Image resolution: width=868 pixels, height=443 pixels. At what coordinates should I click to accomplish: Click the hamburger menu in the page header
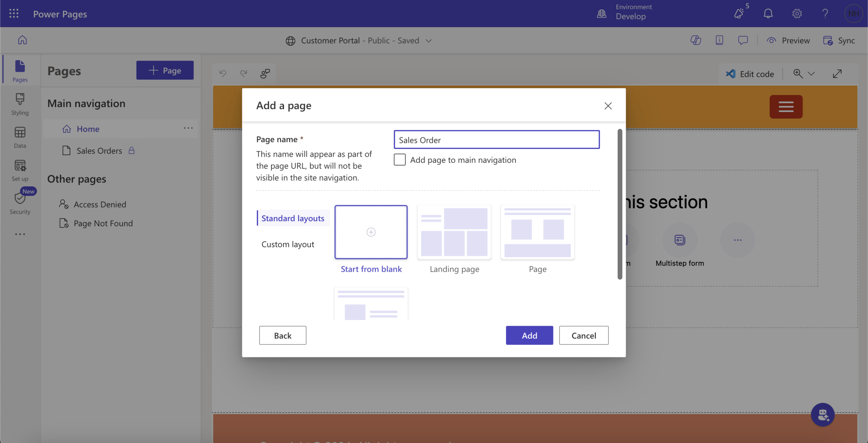point(786,106)
